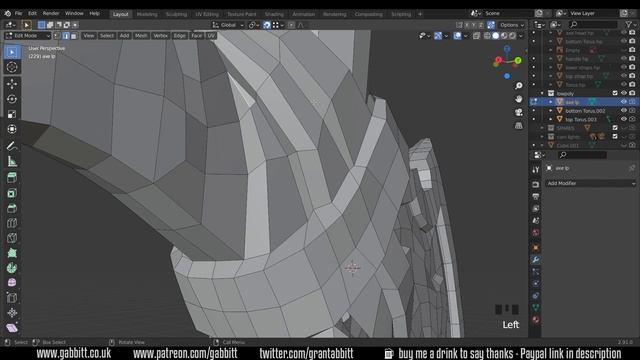Activate the Edge Slide tool

(12, 298)
